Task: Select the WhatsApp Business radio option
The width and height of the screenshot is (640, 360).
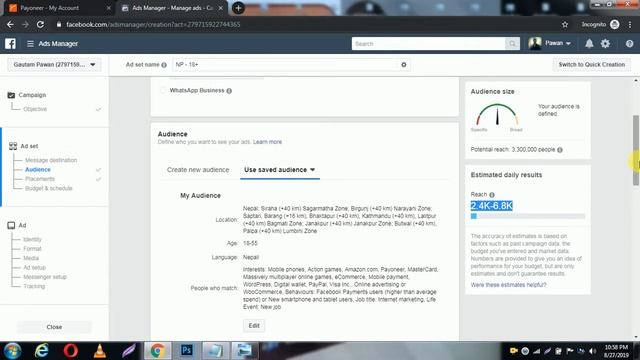Action: pyautogui.click(x=163, y=90)
